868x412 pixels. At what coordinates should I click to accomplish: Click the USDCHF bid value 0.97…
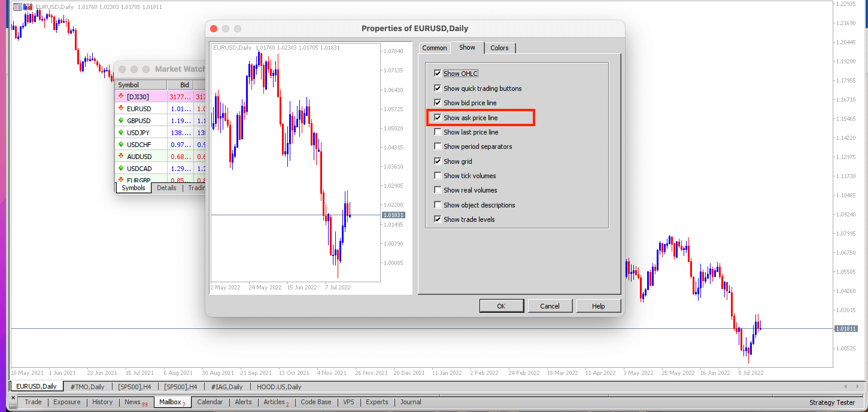pos(180,145)
